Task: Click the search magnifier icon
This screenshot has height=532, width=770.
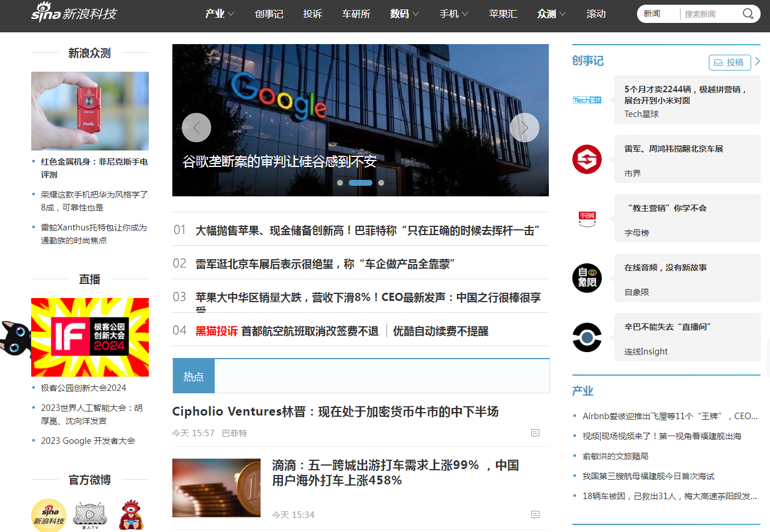Action: click(748, 14)
